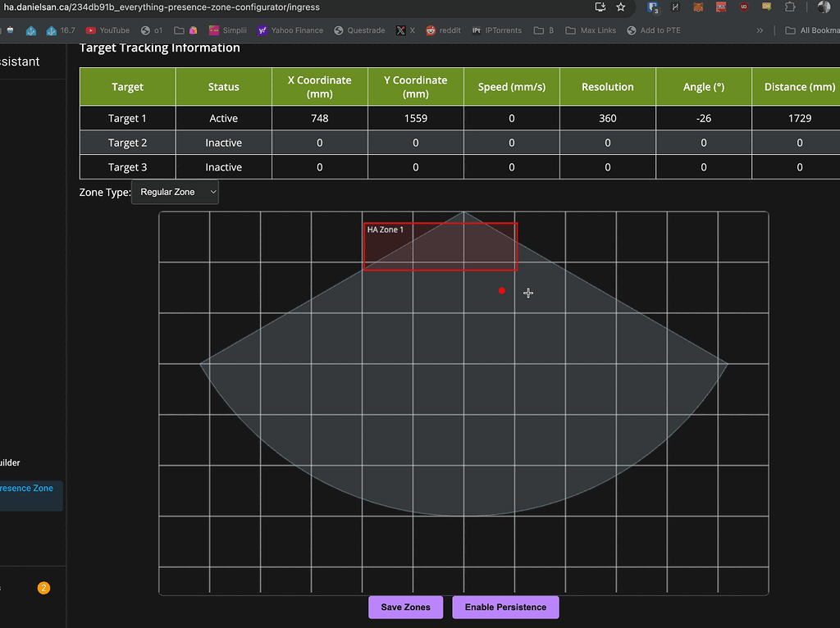This screenshot has height=628, width=840.
Task: Open the Zone Type dropdown
Action: pos(175,193)
